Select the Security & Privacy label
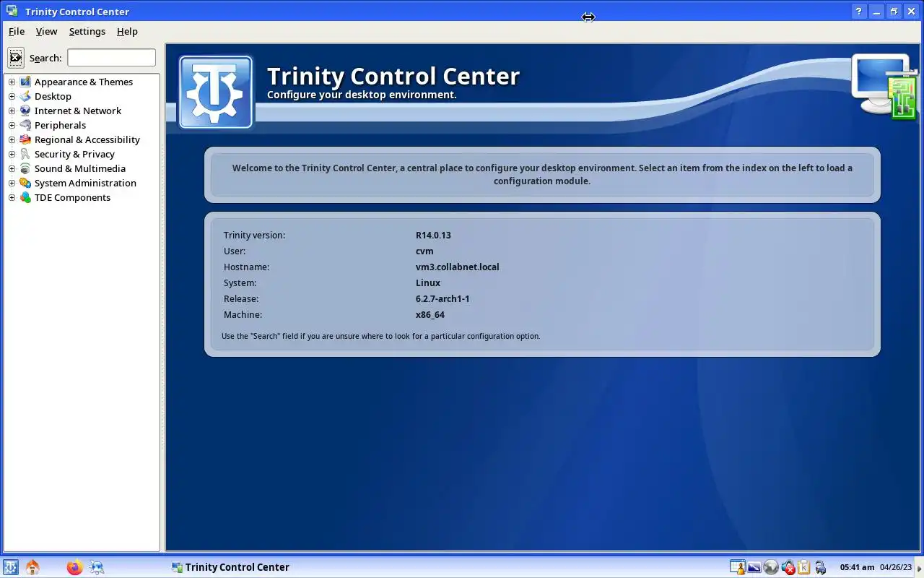This screenshot has height=578, width=924. click(x=74, y=154)
